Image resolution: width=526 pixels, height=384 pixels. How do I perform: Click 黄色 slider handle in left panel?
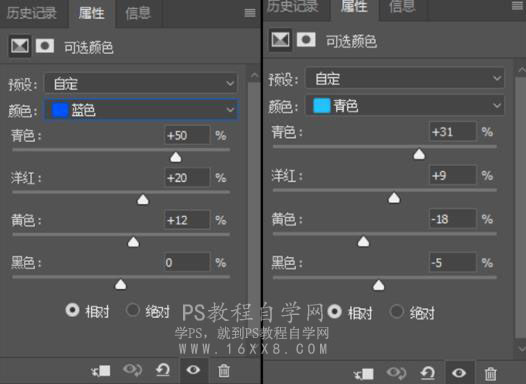134,242
